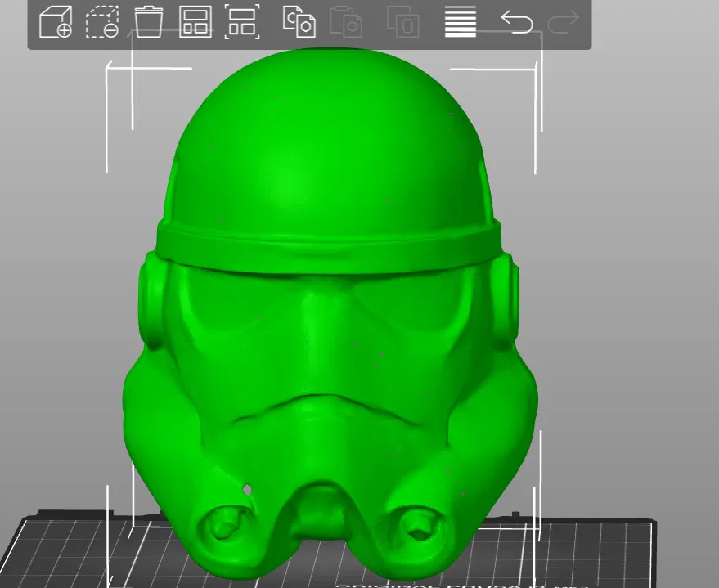Screen dimensions: 719x588
Task: Click the Copy objects icon
Action: pos(299,21)
